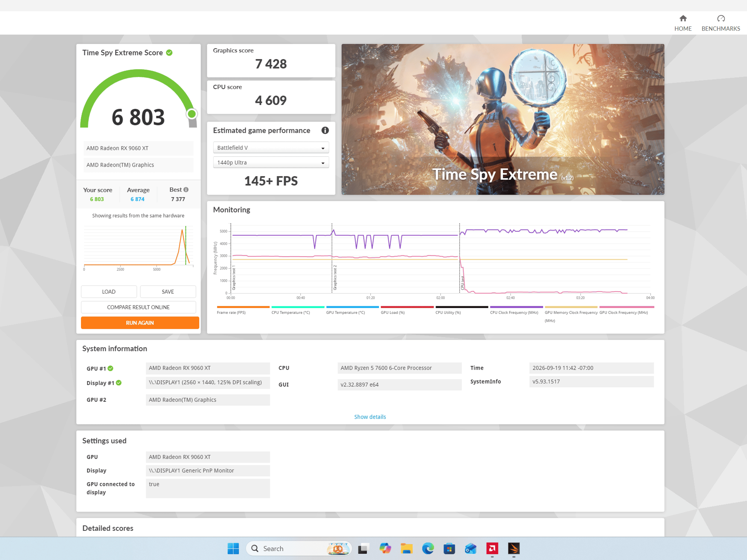The height and width of the screenshot is (560, 747).
Task: Click the Time Spy Extreme artwork image
Action: (503, 119)
